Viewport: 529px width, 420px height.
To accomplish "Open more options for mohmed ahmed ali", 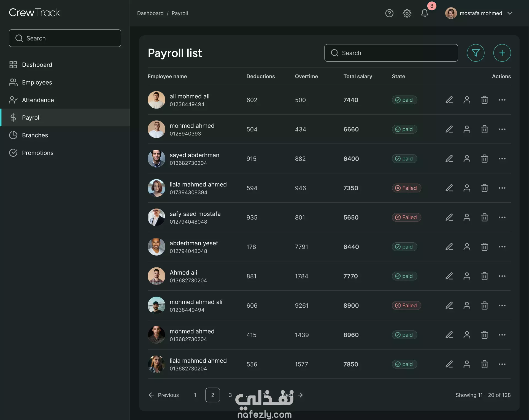I will point(502,305).
